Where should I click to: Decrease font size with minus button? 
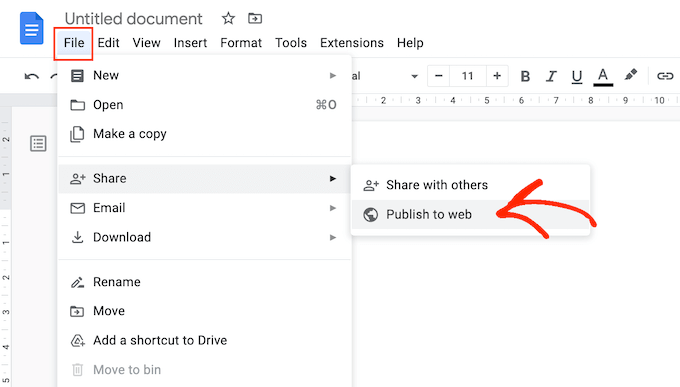(x=438, y=76)
